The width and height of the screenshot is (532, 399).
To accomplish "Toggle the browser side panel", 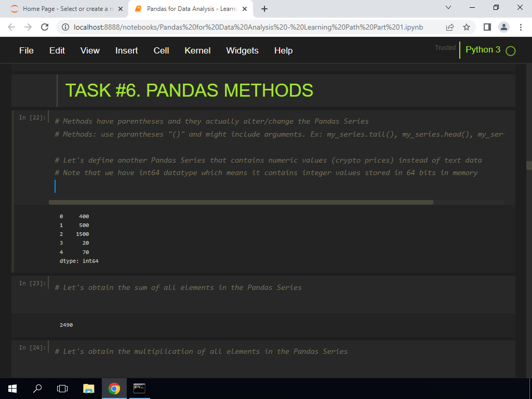I will click(487, 27).
